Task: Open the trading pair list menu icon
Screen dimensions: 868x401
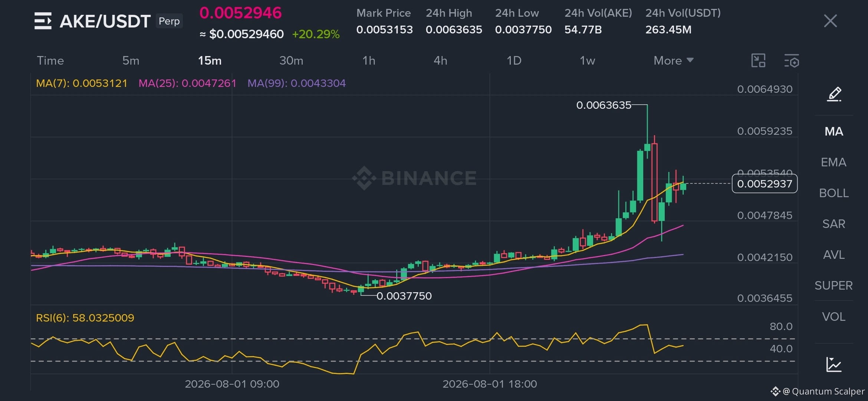Action: pyautogui.click(x=43, y=21)
